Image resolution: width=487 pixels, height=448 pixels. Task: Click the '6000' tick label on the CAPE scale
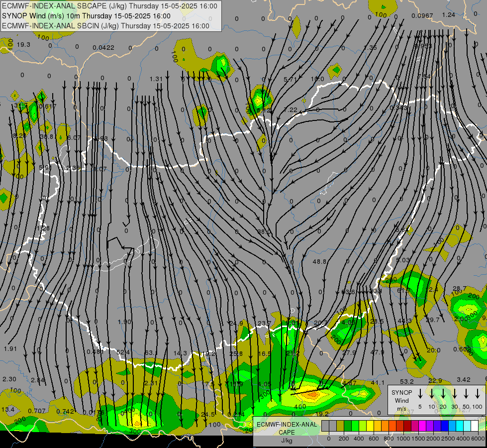pos(478,439)
